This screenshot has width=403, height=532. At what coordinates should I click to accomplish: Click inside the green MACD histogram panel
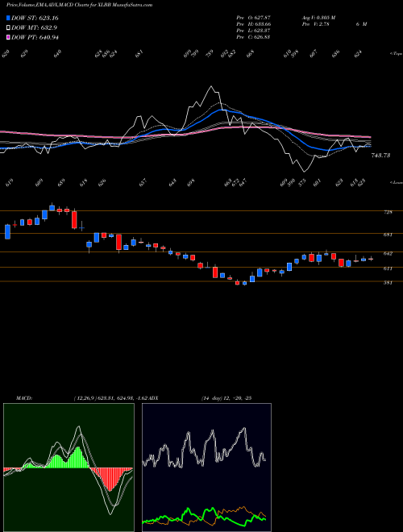pos(69,468)
